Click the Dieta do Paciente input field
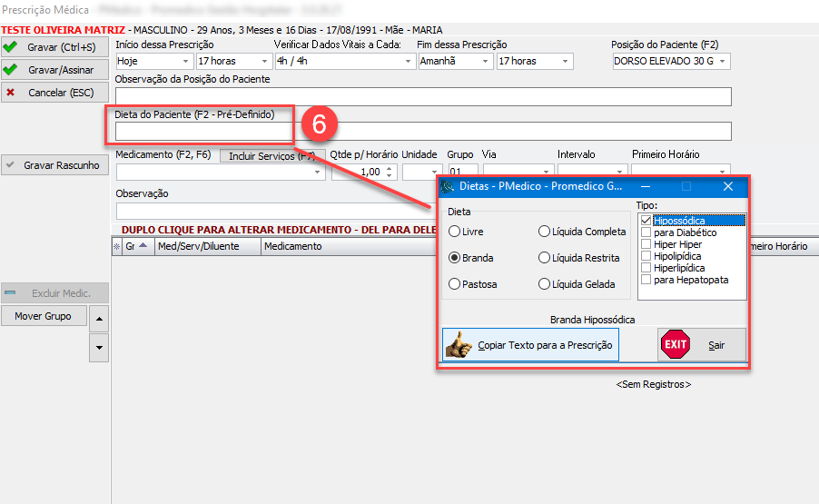 pos(423,131)
